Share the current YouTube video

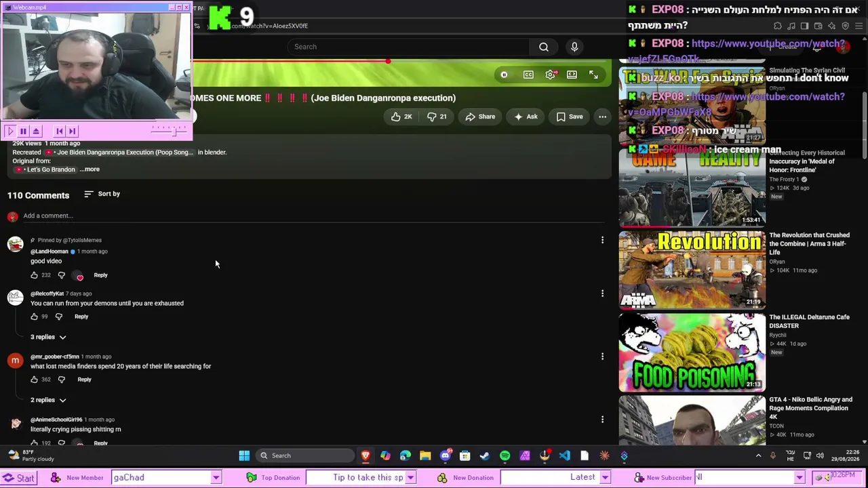point(480,117)
